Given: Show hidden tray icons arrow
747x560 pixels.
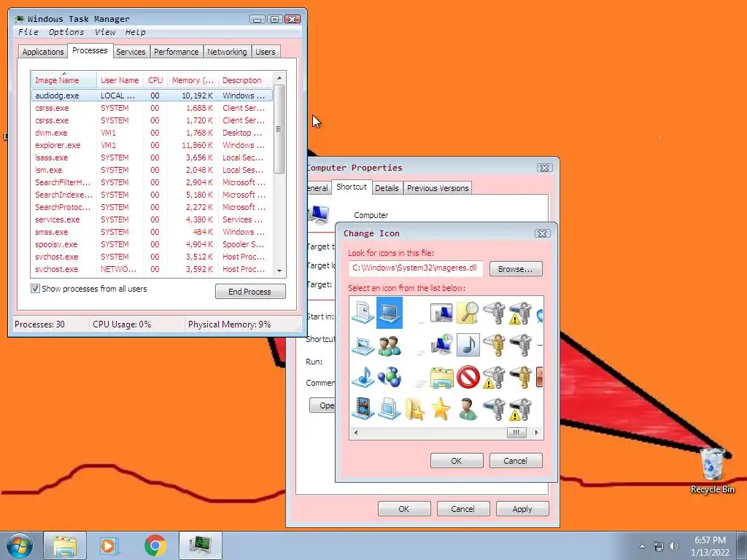Looking at the screenshot, I should pyautogui.click(x=642, y=546).
